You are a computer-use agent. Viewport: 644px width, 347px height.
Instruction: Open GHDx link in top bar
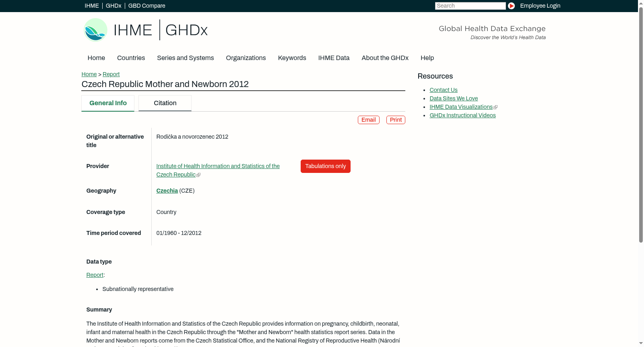pyautogui.click(x=114, y=6)
